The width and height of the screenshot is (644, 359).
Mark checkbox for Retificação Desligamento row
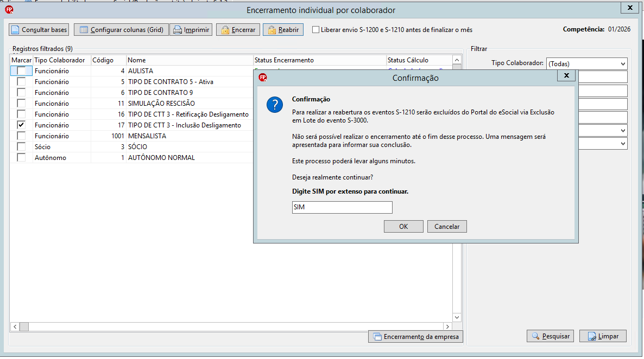21,114
